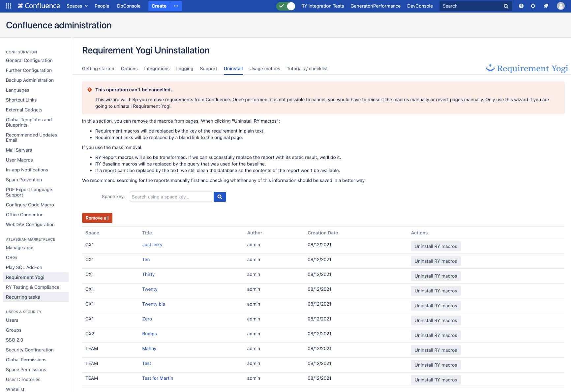The width and height of the screenshot is (571, 392).
Task: Toggle the green checkmark switch in header
Action: pyautogui.click(x=286, y=6)
